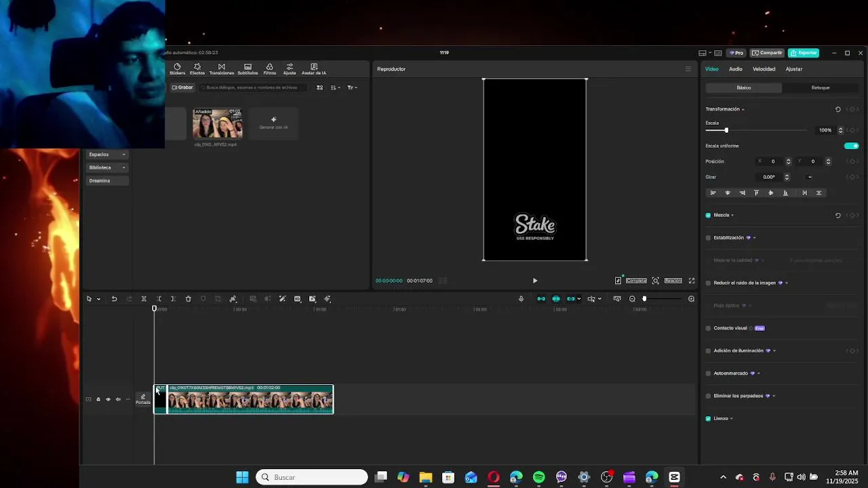Screen dimensions: 868x488
Task: Zoom out the timeline with minus icon
Action: click(632, 299)
